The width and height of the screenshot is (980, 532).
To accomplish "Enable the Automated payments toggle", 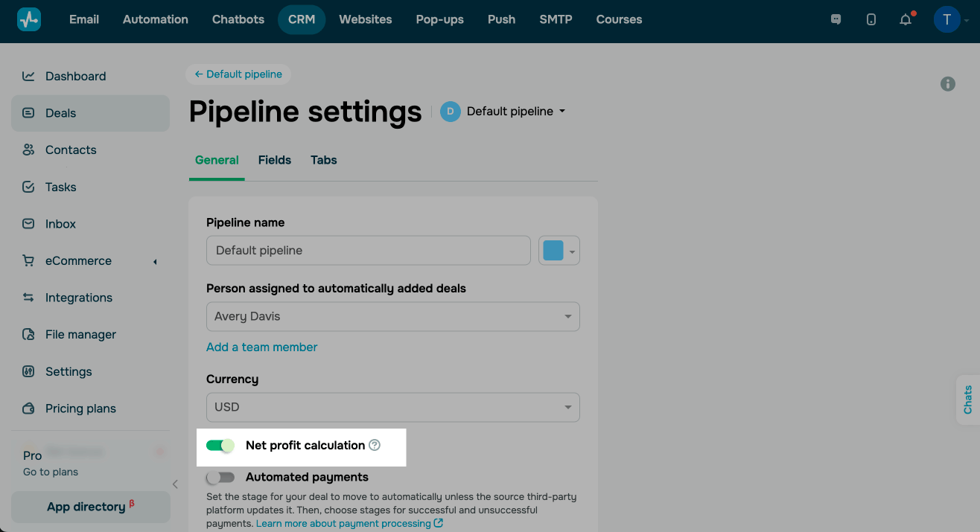I will pyautogui.click(x=220, y=477).
